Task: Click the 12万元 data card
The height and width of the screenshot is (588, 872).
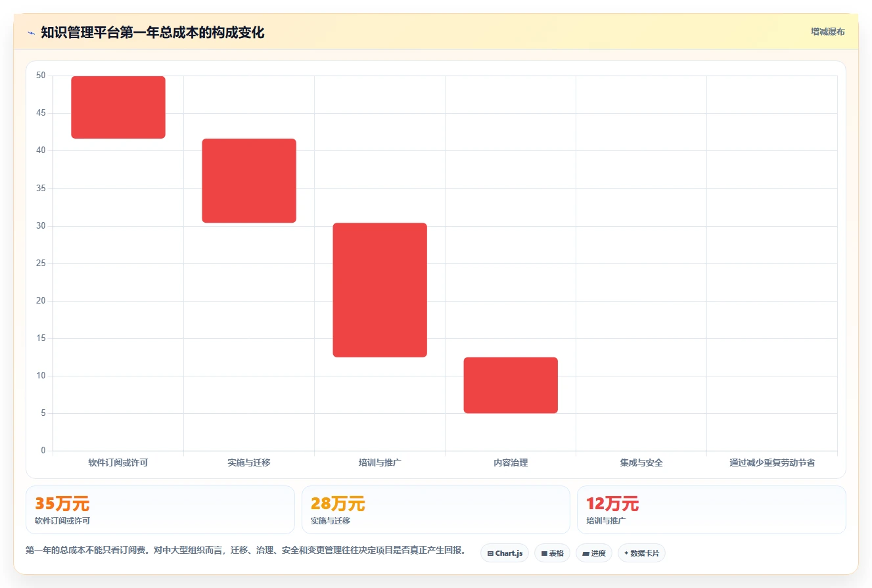Action: point(711,510)
